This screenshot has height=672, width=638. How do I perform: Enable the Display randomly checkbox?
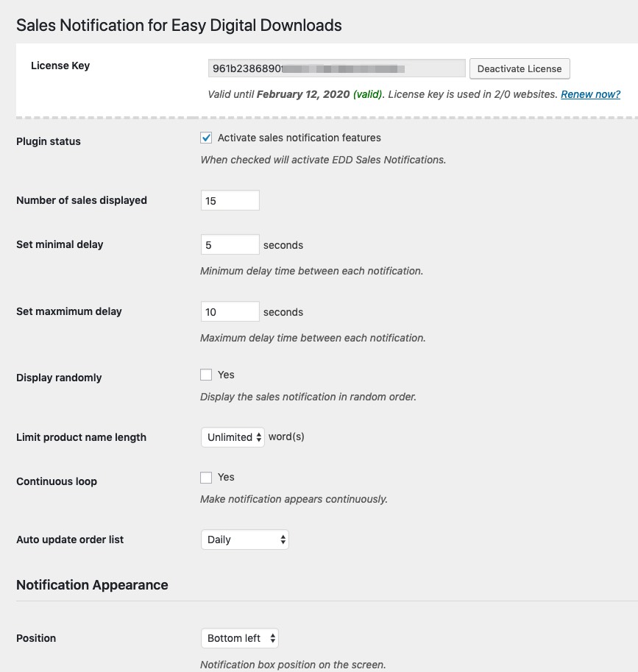click(x=206, y=375)
